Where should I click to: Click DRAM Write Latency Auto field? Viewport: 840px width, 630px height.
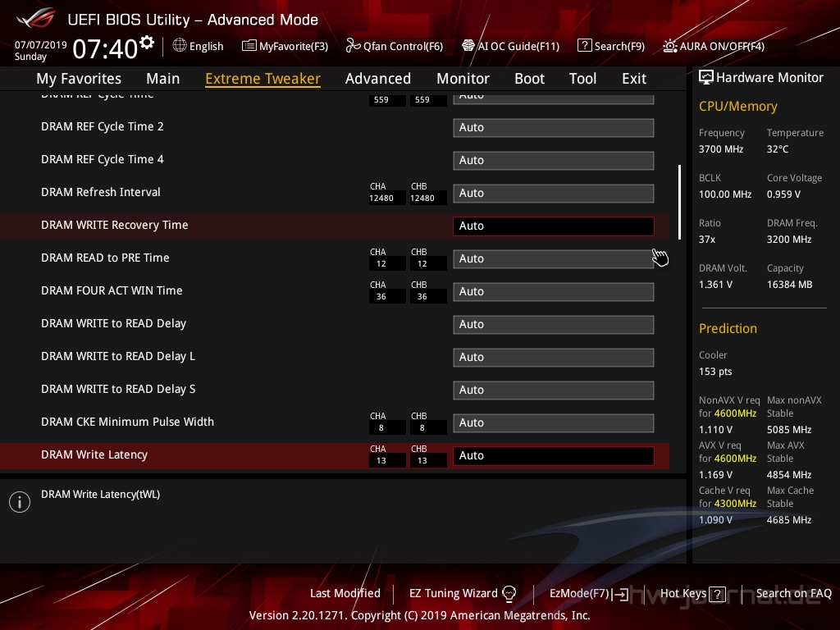coord(554,455)
